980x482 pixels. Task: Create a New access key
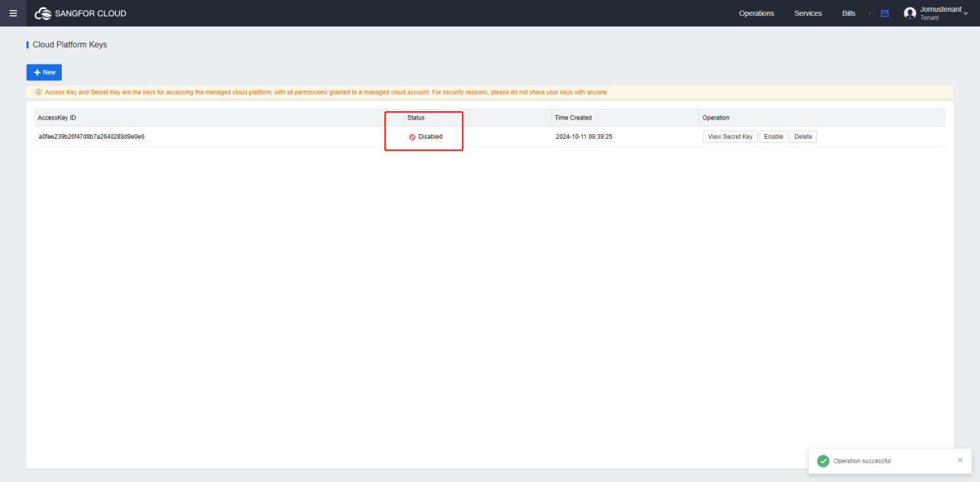pos(44,72)
